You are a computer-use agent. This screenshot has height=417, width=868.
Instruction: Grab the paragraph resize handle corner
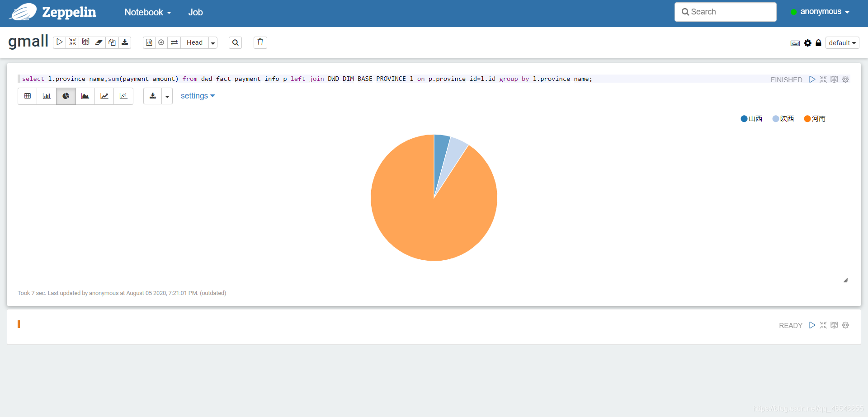coord(845,281)
